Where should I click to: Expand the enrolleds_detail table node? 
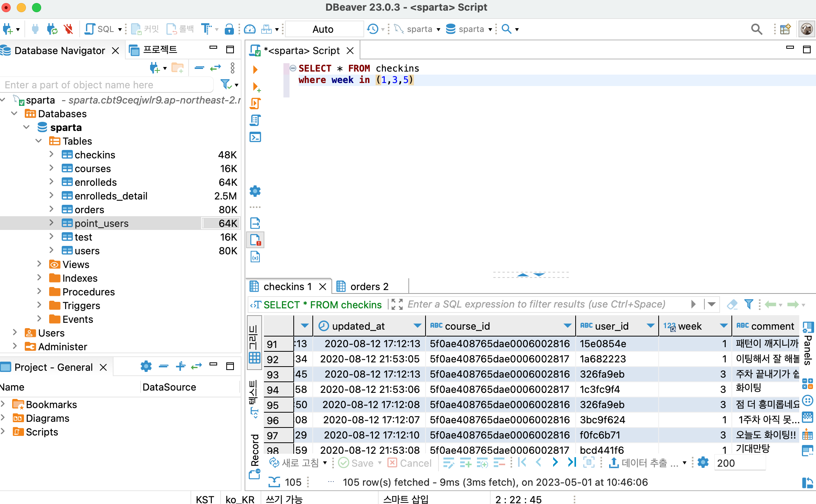(x=51, y=196)
